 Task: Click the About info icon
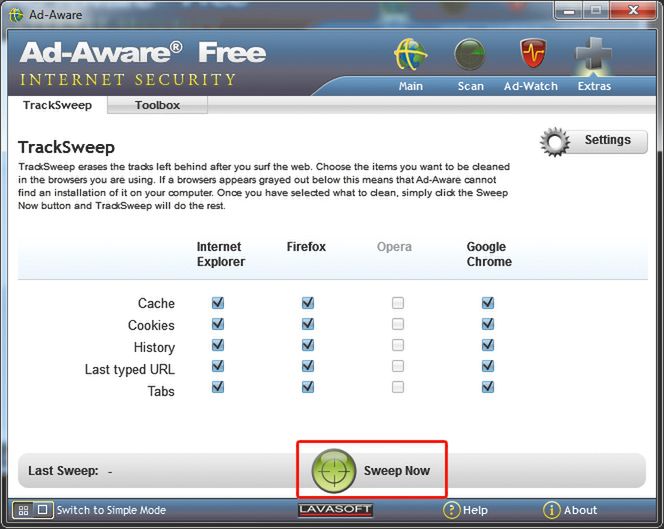click(551, 510)
